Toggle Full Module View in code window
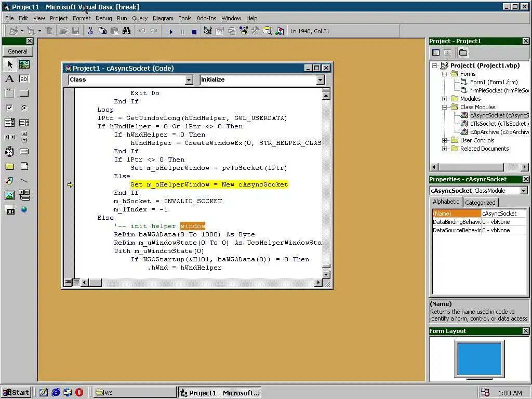The height and width of the screenshot is (399, 532). [x=76, y=282]
